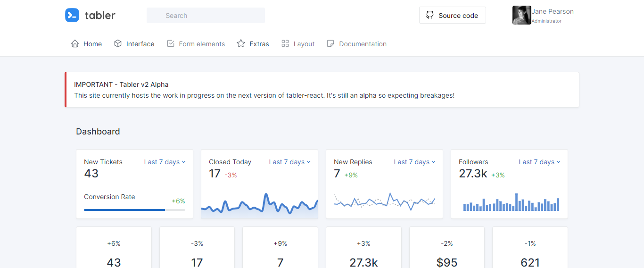
Task: Open Followers 'Last 7 days' dropdown
Action: click(x=539, y=162)
